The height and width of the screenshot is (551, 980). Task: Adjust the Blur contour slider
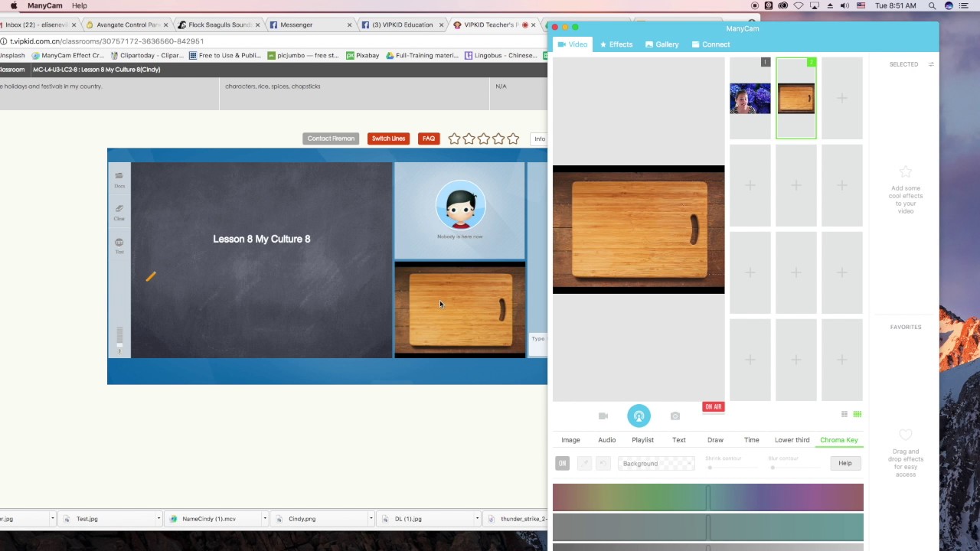click(x=793, y=467)
